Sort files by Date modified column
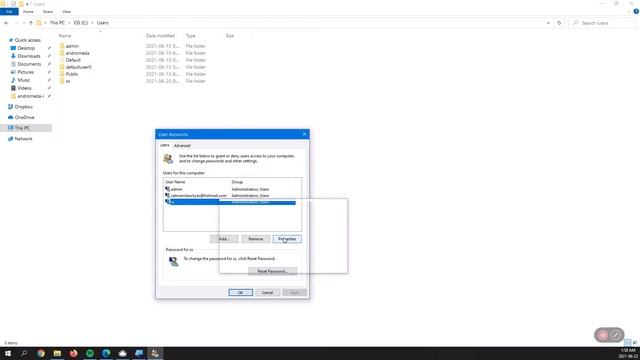640x360 pixels. point(160,36)
